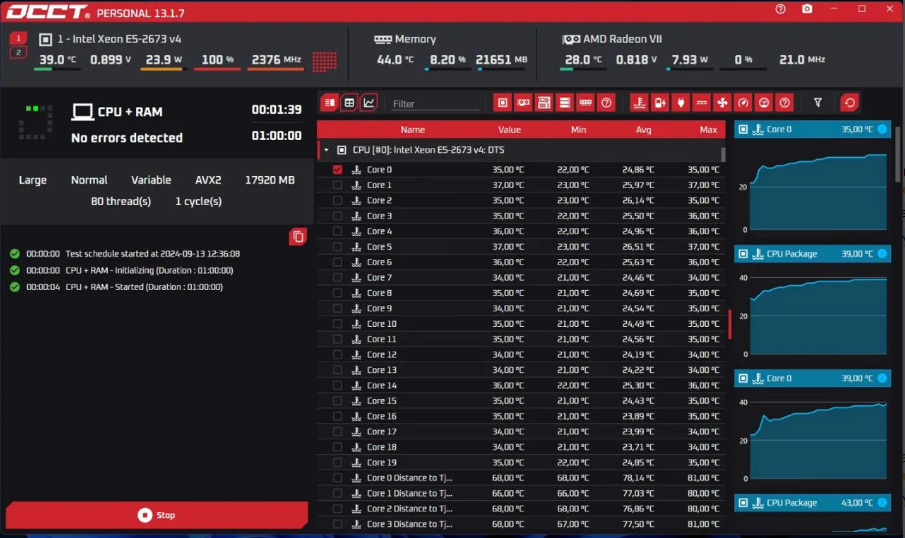Switch to graph-only monitoring view
The height and width of the screenshot is (538, 905).
[x=369, y=103]
